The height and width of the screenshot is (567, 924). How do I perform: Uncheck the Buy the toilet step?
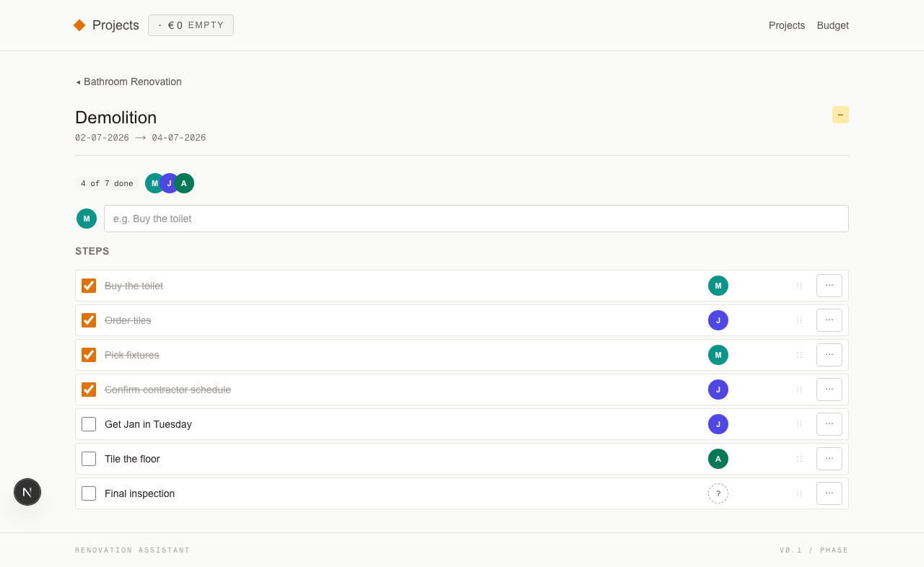click(89, 286)
